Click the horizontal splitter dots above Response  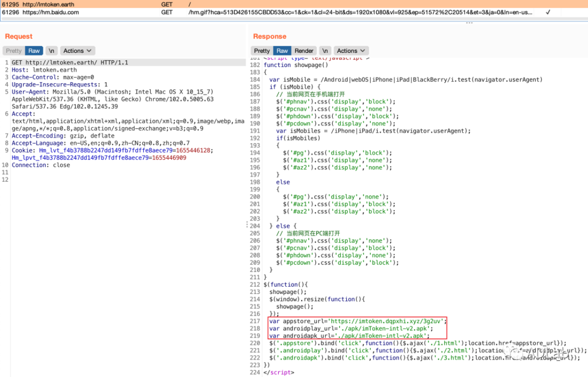click(469, 23)
